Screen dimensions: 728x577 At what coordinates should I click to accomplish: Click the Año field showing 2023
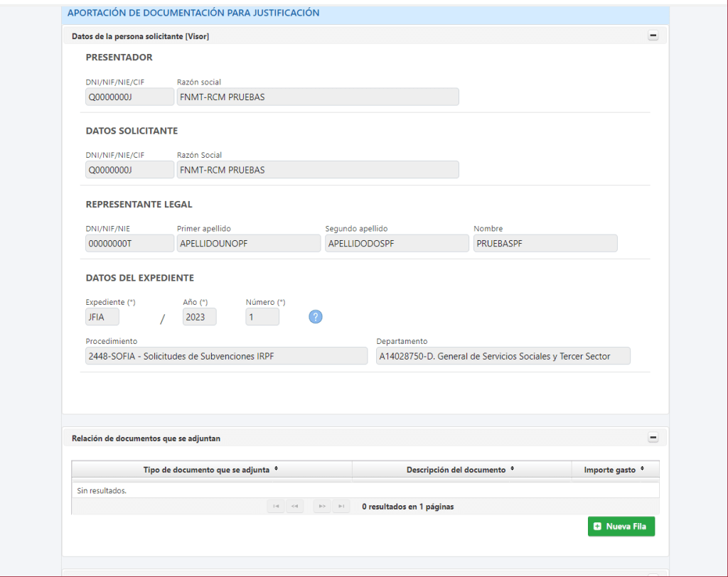click(x=199, y=317)
